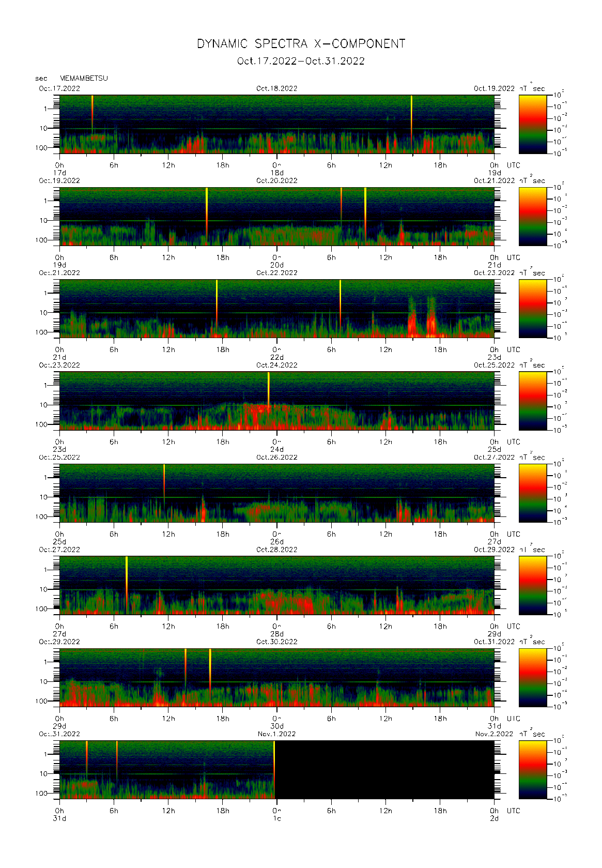Click the 20d day marker label
The height and width of the screenshot is (868, 602).
pyautogui.click(x=277, y=265)
